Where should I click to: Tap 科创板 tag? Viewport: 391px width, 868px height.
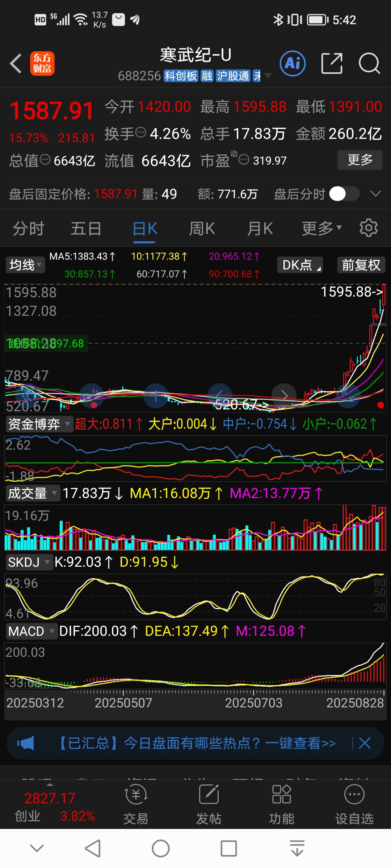point(181,76)
